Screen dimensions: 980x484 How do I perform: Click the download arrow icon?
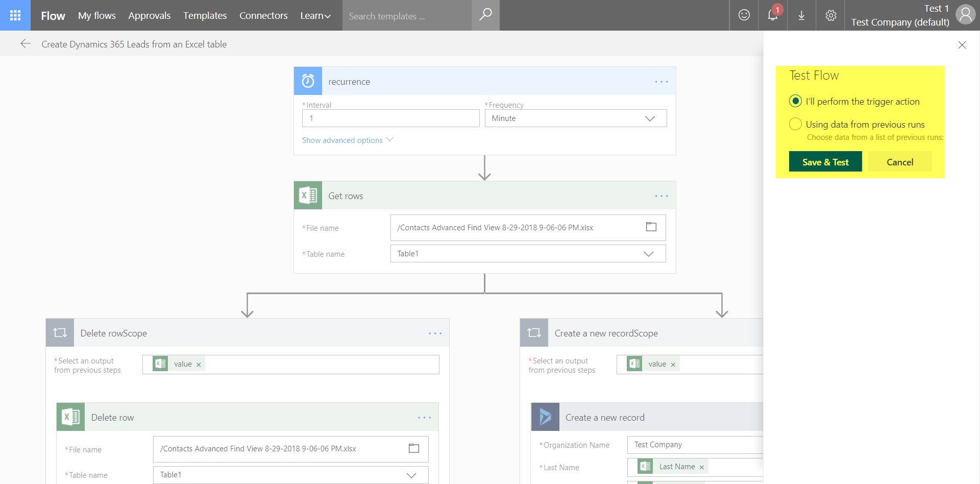801,15
